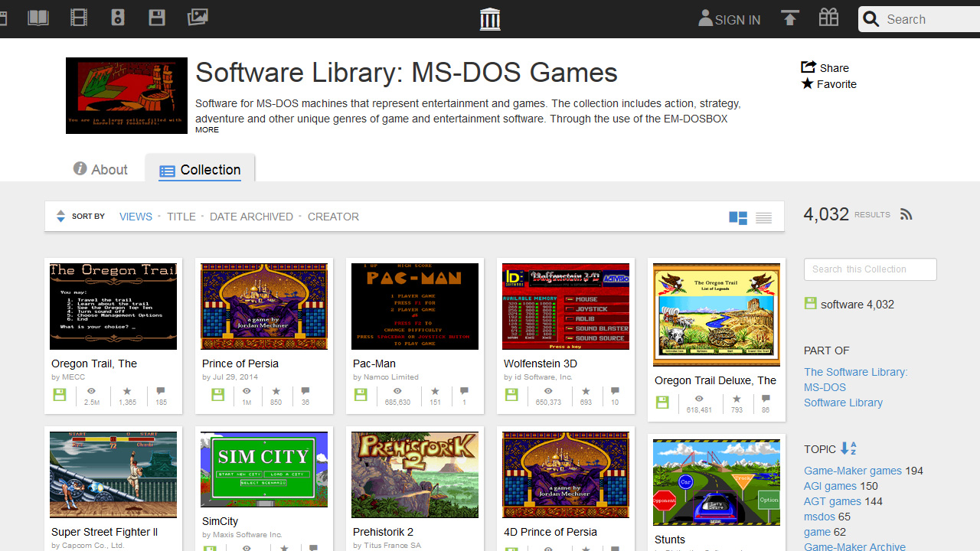Click the Oregon Trail, The software floppy icon
Image resolution: width=980 pixels, height=551 pixels.
coord(60,395)
